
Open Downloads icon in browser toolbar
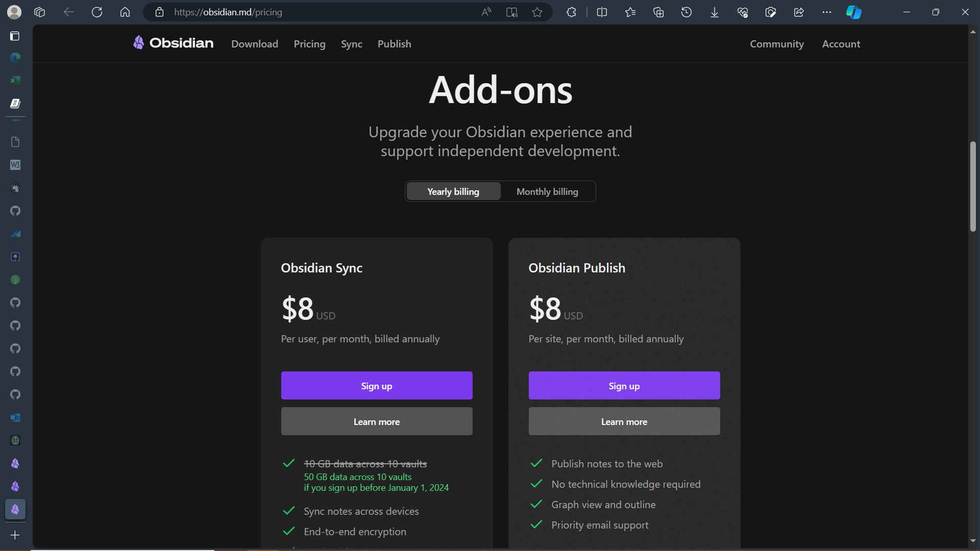[x=715, y=12]
